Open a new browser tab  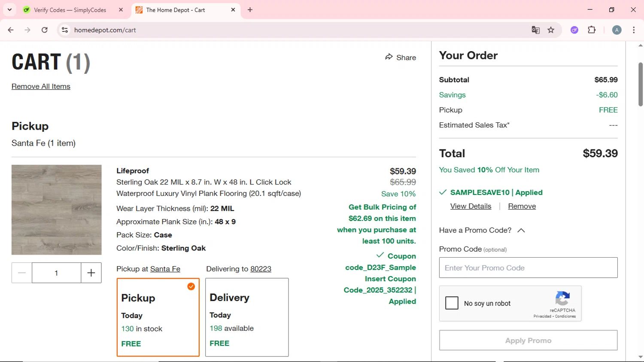250,10
